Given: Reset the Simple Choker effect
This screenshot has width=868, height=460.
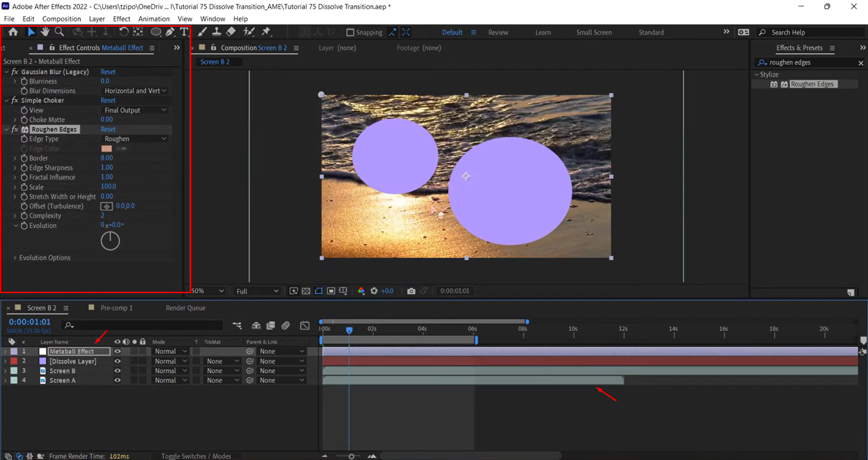Looking at the screenshot, I should 108,100.
